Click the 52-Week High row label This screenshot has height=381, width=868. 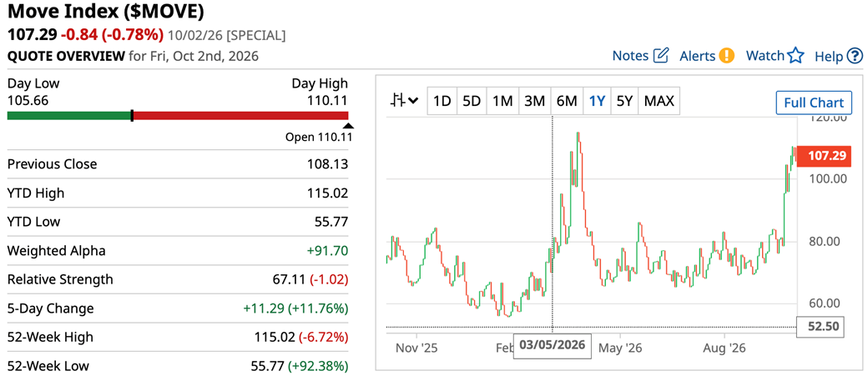point(50,338)
